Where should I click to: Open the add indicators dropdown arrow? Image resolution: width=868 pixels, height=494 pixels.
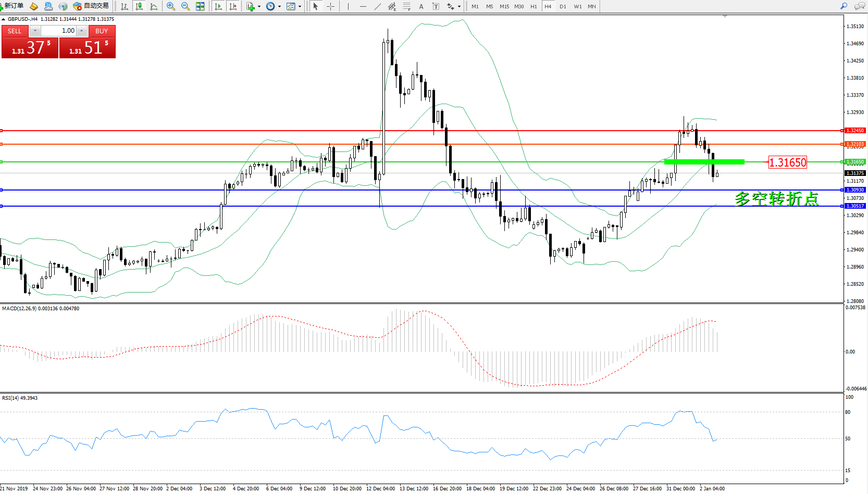[x=259, y=7]
